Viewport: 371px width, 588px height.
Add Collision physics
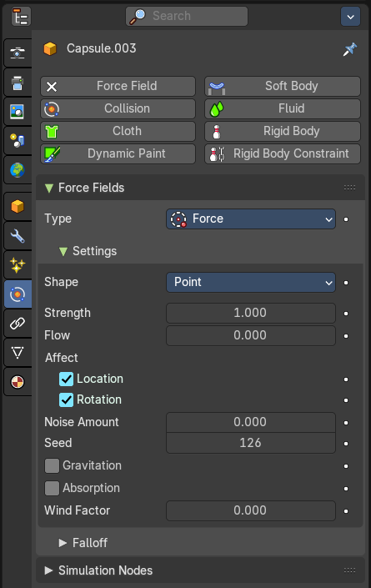118,108
